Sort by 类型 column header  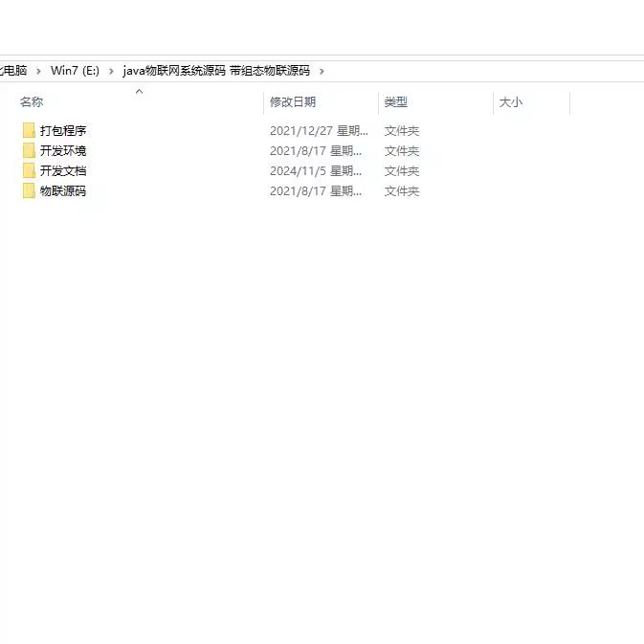(x=395, y=101)
